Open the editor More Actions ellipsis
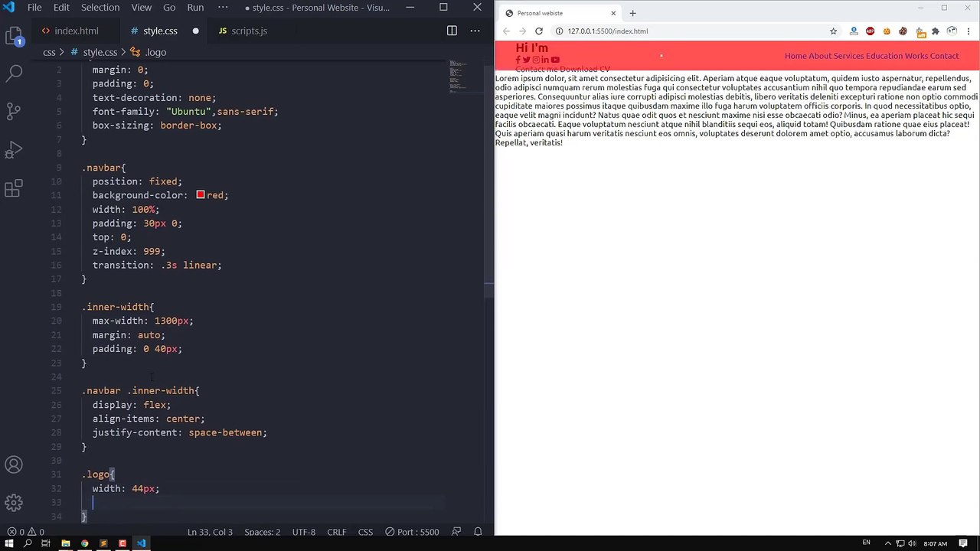This screenshot has width=980, height=551. [x=475, y=31]
